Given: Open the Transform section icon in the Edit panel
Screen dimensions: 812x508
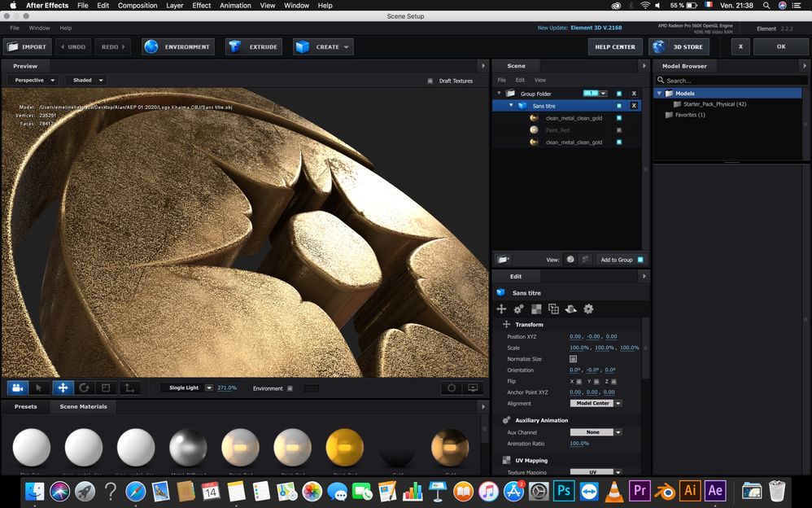Looking at the screenshot, I should click(501, 309).
